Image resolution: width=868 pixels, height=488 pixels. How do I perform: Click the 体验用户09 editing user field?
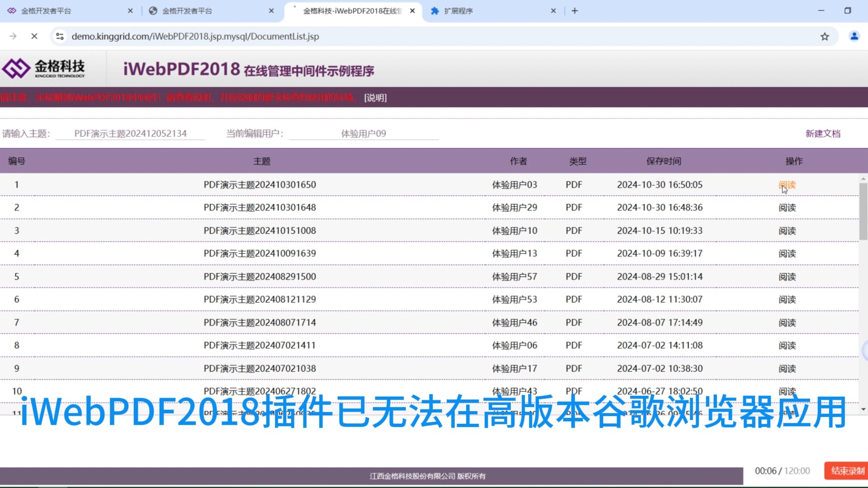(x=364, y=133)
